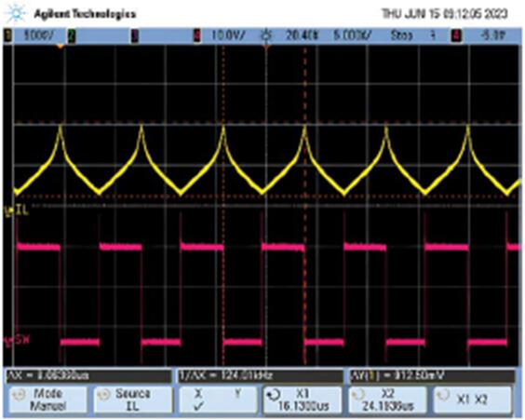Image resolution: width=525 pixels, height=420 pixels.
Task: Toggle the Y cursor option
Action: (x=237, y=394)
